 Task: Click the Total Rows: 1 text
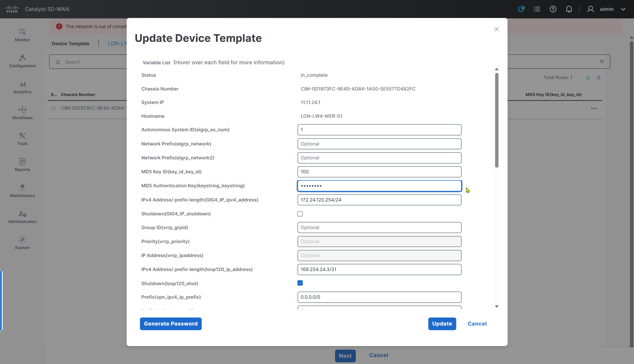557,78
